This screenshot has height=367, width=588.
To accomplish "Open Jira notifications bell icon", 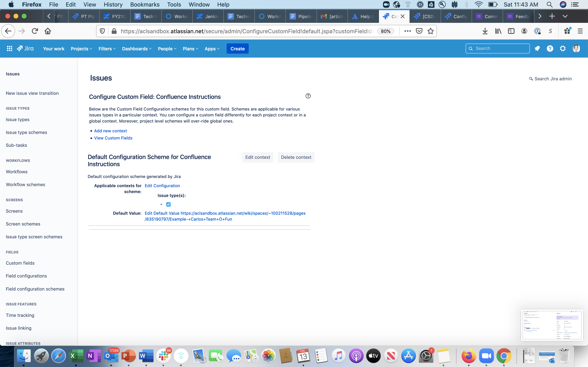I will pyautogui.click(x=537, y=48).
